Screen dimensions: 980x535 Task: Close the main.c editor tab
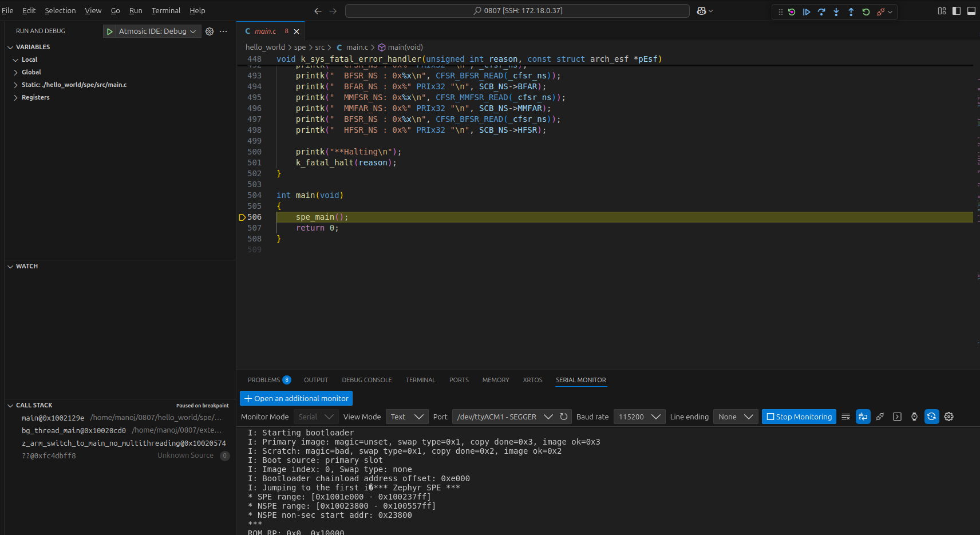[x=297, y=31]
